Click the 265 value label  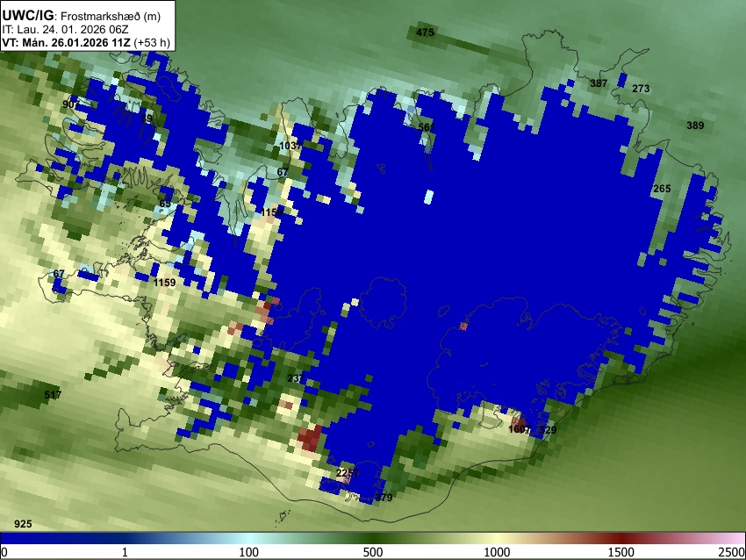pos(662,189)
